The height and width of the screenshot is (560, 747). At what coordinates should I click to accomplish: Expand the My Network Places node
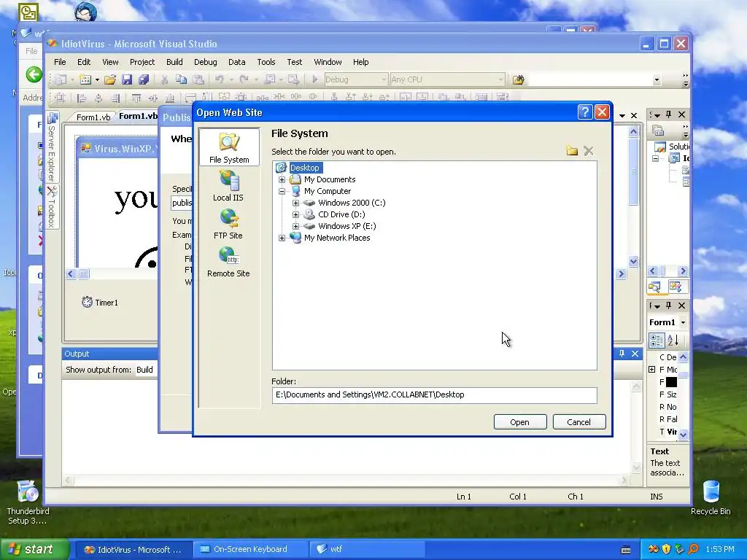coord(282,238)
